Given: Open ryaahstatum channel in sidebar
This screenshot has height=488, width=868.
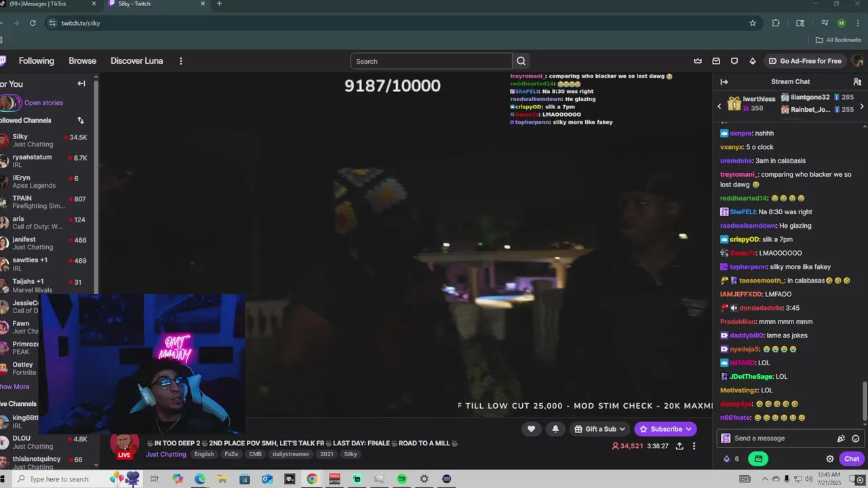Looking at the screenshot, I should pyautogui.click(x=47, y=161).
